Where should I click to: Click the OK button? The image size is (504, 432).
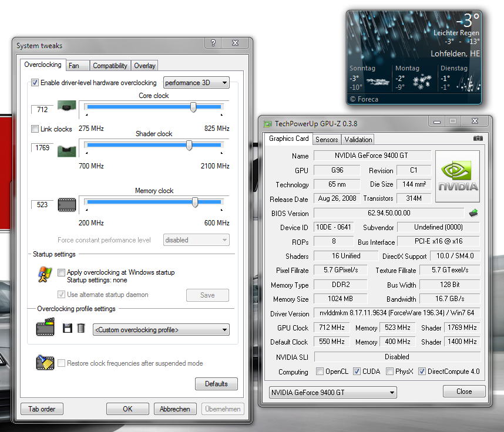(127, 409)
